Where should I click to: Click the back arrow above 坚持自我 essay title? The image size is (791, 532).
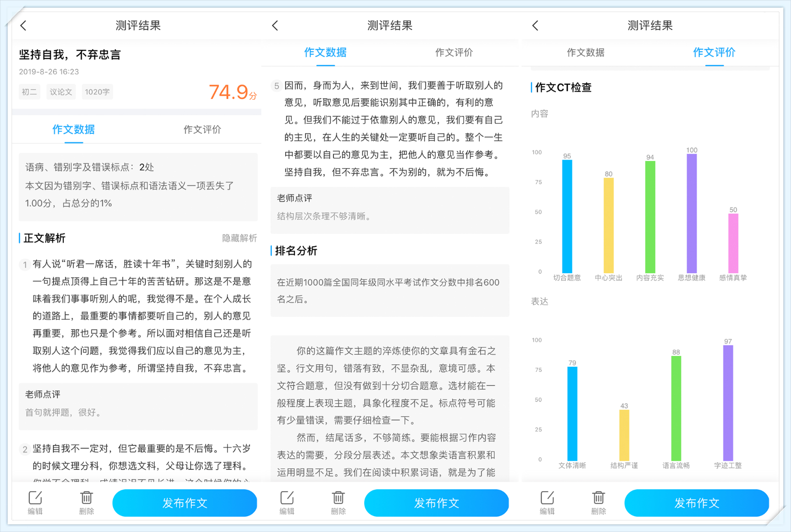coord(23,25)
